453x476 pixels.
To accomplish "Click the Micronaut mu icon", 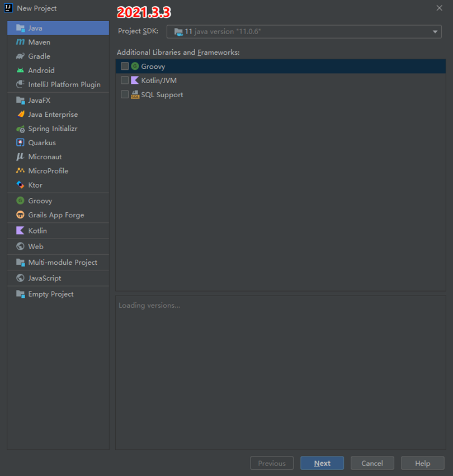I will click(x=20, y=156).
